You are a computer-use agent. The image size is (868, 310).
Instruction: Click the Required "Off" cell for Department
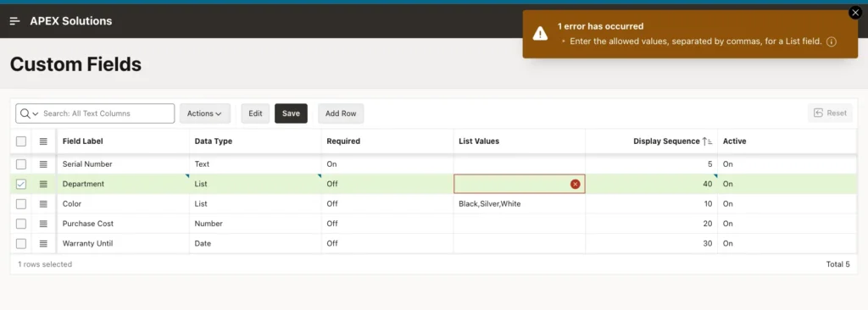[x=387, y=185]
